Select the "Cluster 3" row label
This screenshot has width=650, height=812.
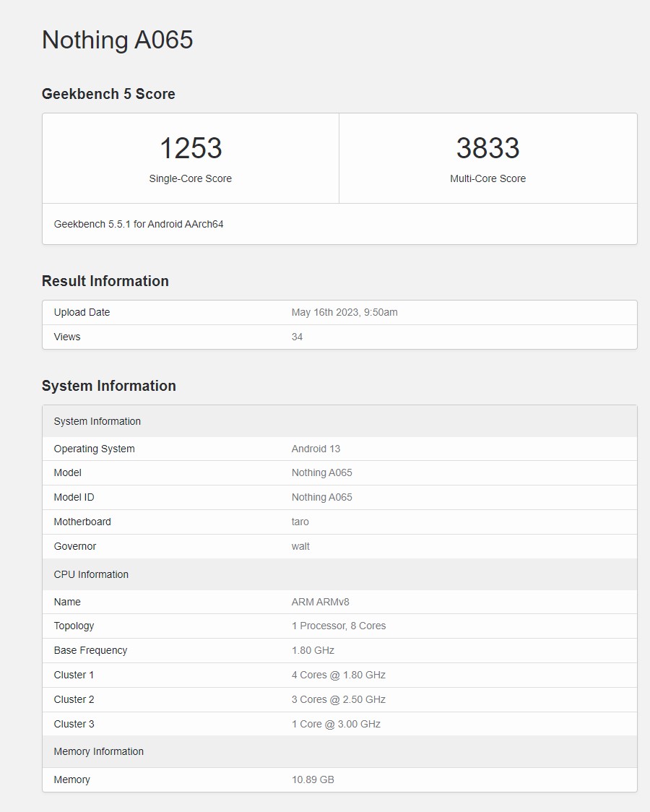74,724
